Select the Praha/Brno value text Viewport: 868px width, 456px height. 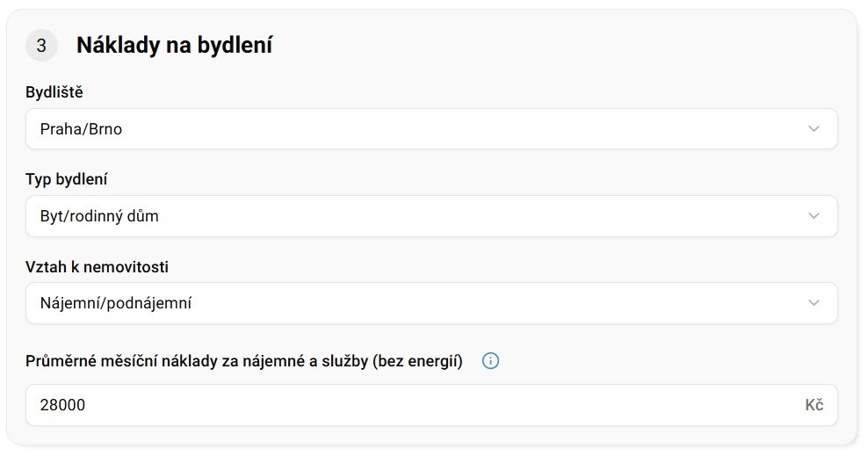pos(81,129)
